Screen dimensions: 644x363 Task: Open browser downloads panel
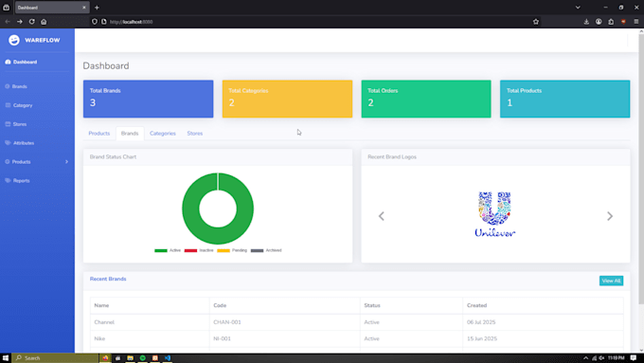point(586,22)
